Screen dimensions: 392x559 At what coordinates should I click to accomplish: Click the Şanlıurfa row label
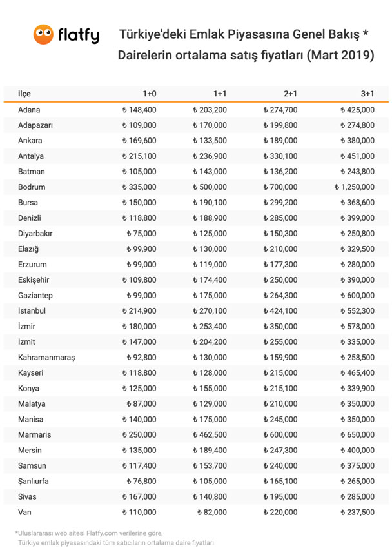[x=34, y=482]
